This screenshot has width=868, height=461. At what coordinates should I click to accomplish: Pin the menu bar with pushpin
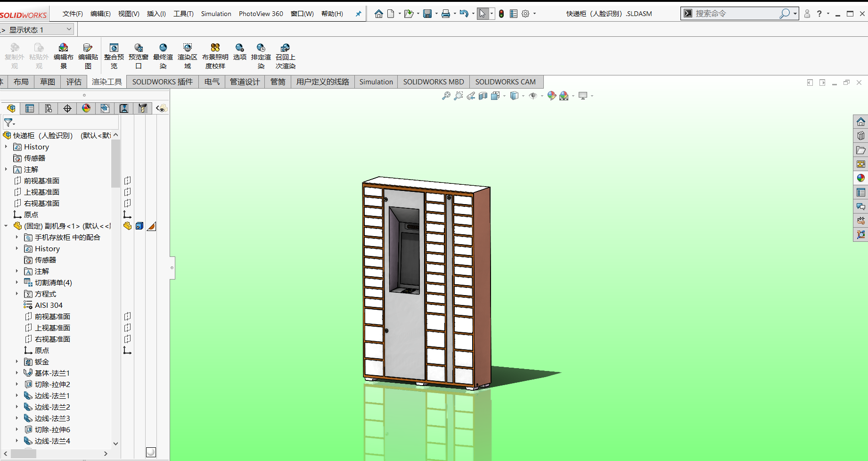tap(358, 14)
